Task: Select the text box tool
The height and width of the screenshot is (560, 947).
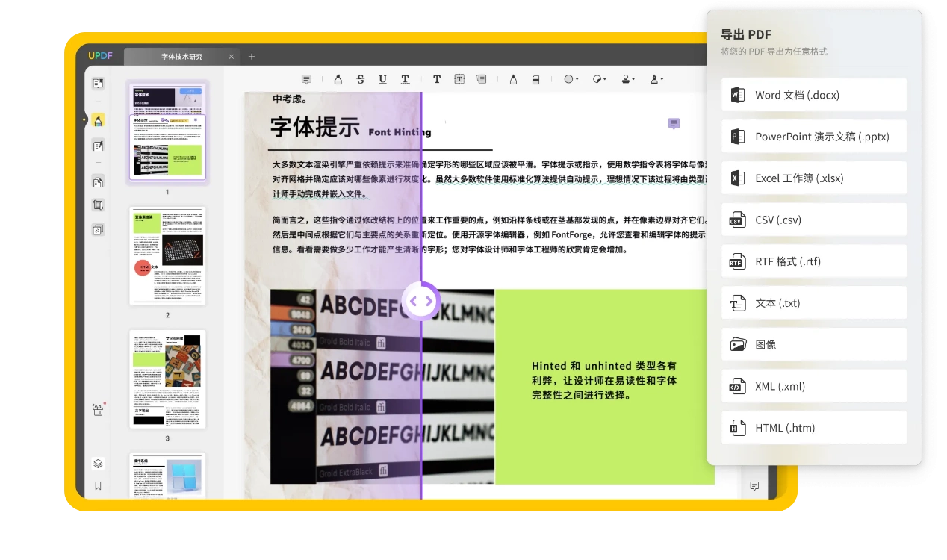Action: pos(459,79)
